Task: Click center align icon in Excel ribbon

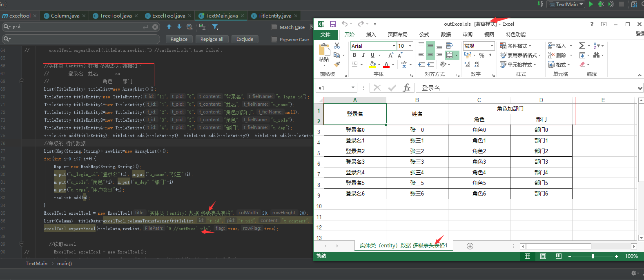Action: pos(430,55)
